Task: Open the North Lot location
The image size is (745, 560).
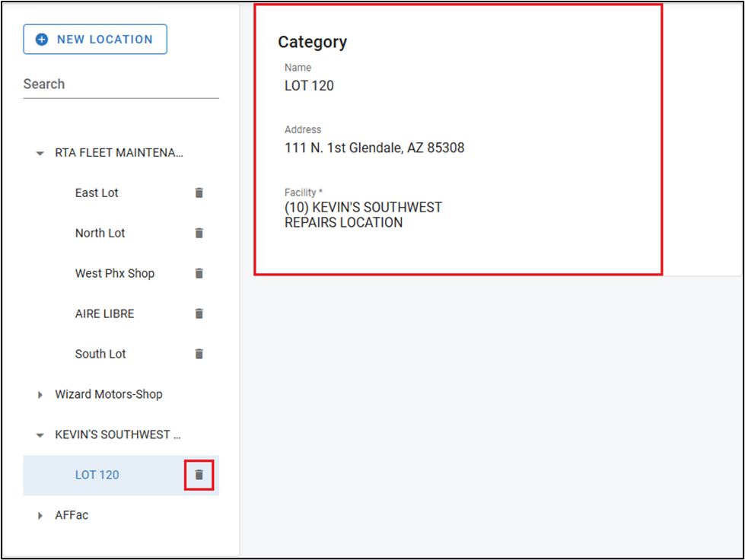Action: pyautogui.click(x=100, y=234)
